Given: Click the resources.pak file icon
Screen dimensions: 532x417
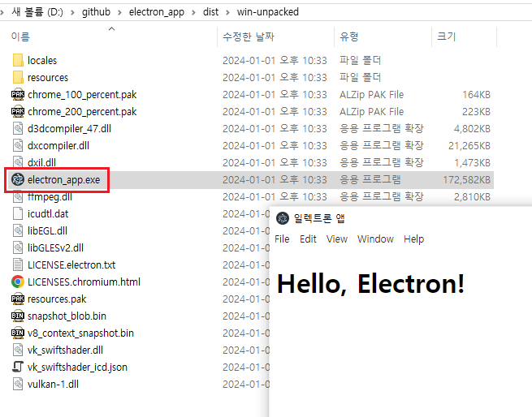Looking at the screenshot, I should tap(18, 299).
